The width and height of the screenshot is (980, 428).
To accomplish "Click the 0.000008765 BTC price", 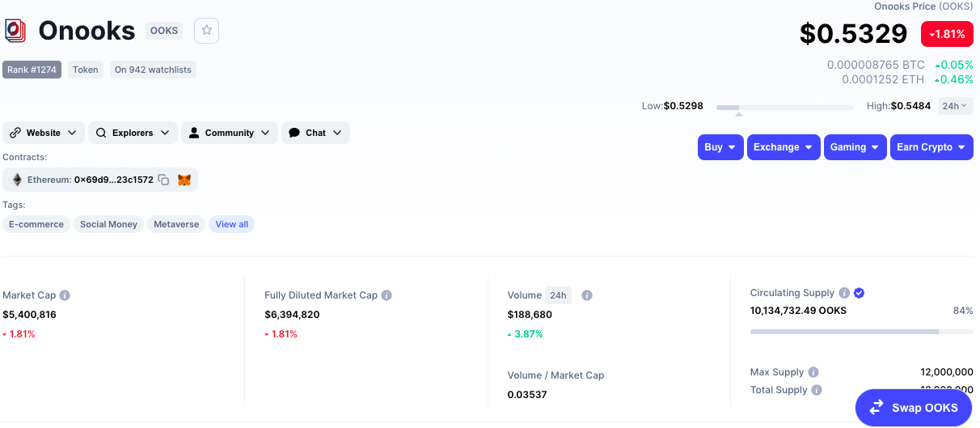I will (876, 65).
